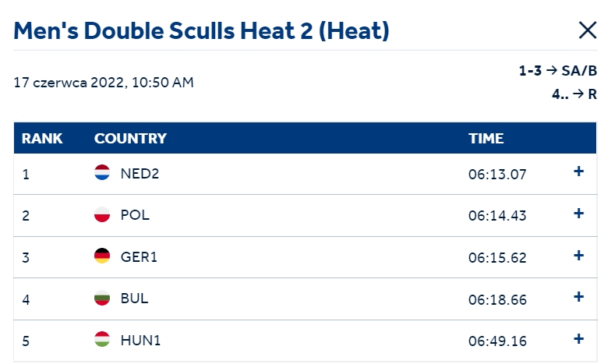
Task: Expand GER1 row using the plus icon
Action: [x=578, y=256]
